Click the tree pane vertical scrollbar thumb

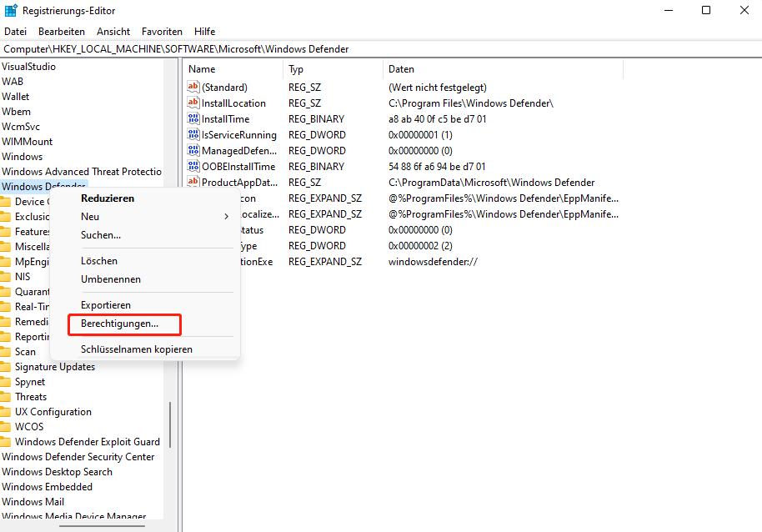[x=170, y=424]
